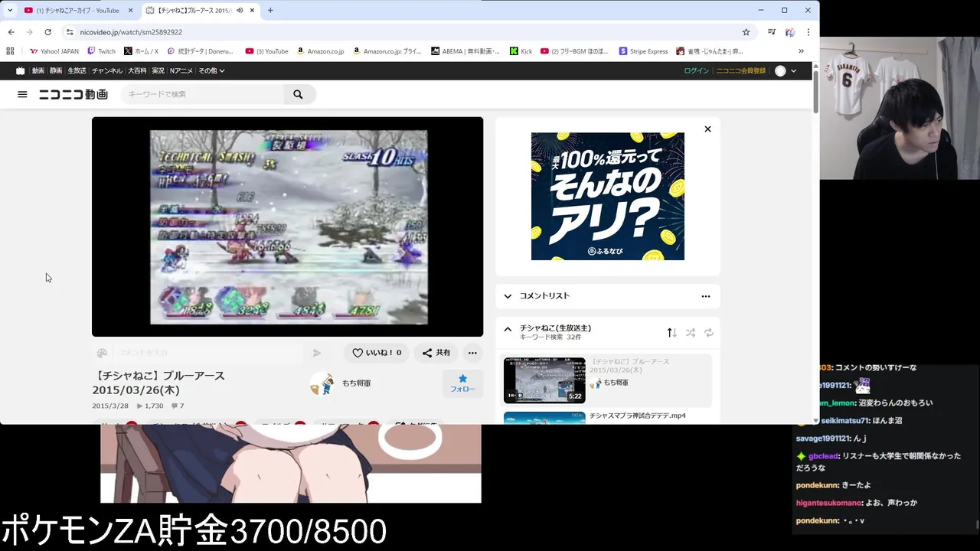Click the 共有 share button

click(x=436, y=353)
